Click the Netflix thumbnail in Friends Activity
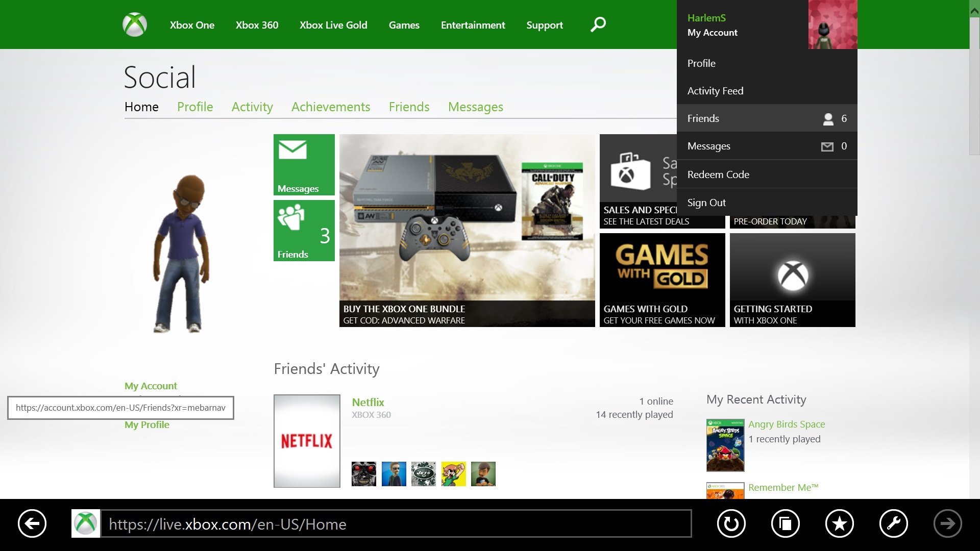Image resolution: width=980 pixels, height=551 pixels. pos(308,440)
